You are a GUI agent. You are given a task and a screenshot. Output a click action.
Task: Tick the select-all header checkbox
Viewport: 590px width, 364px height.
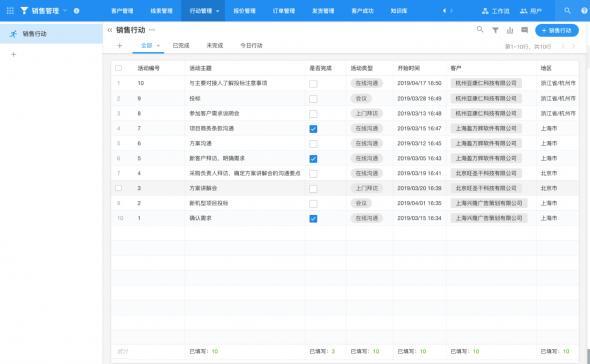(x=119, y=68)
